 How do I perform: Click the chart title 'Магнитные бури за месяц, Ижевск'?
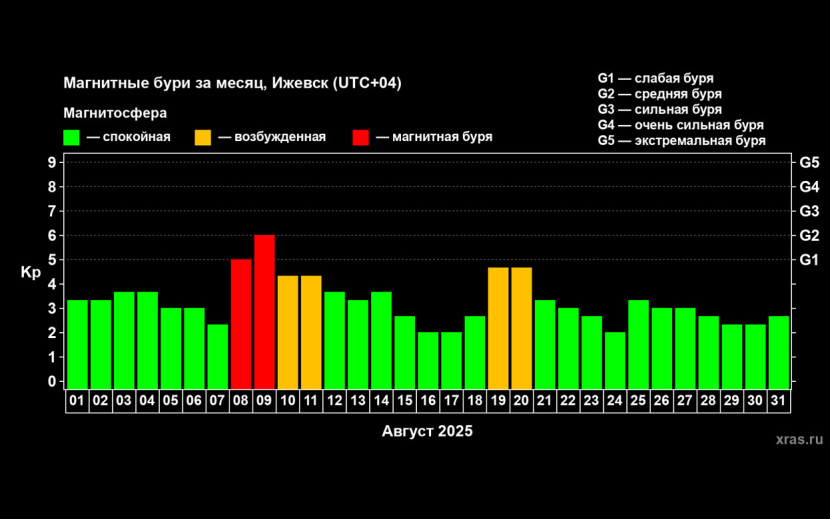pyautogui.click(x=232, y=83)
